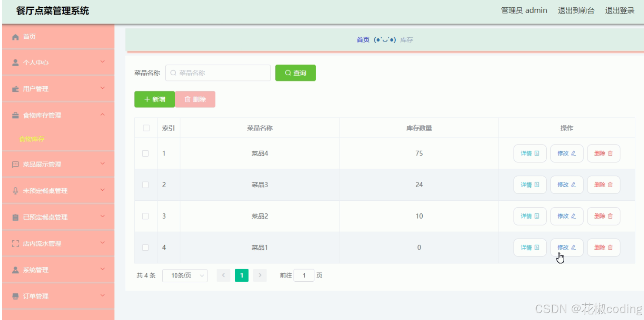Click the magnifier icon inside 菜品名称 search box
This screenshot has height=320, width=644.
pyautogui.click(x=174, y=73)
